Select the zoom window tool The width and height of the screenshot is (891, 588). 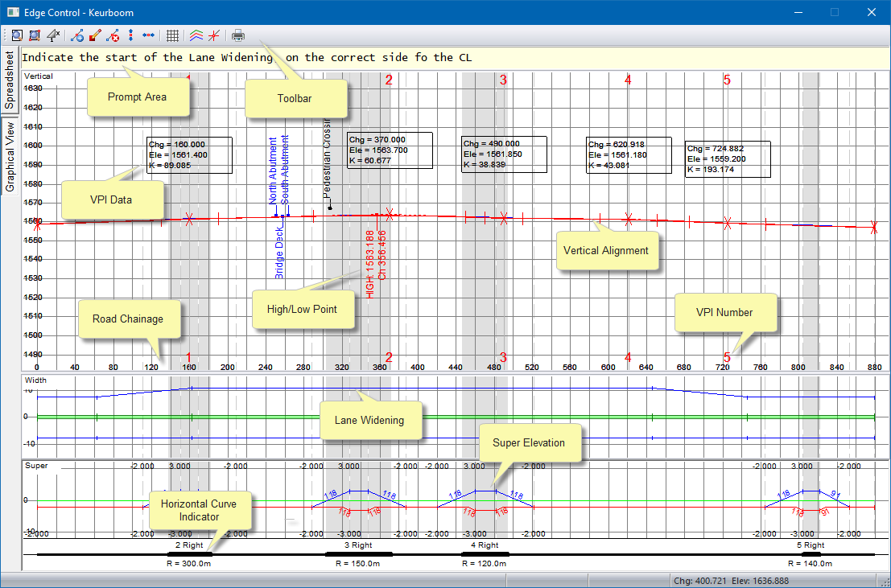pos(35,35)
